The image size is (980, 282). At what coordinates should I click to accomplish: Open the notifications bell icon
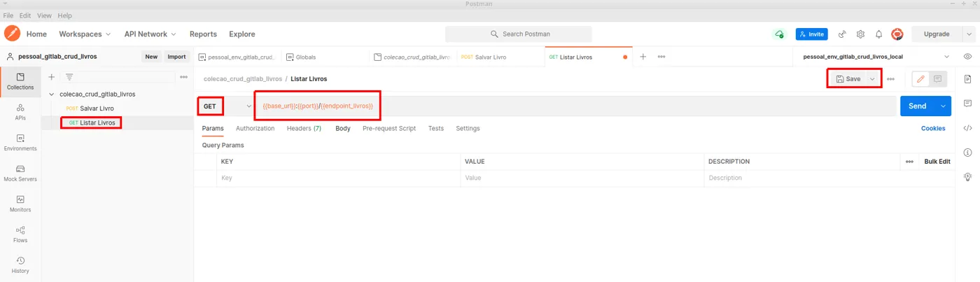878,34
